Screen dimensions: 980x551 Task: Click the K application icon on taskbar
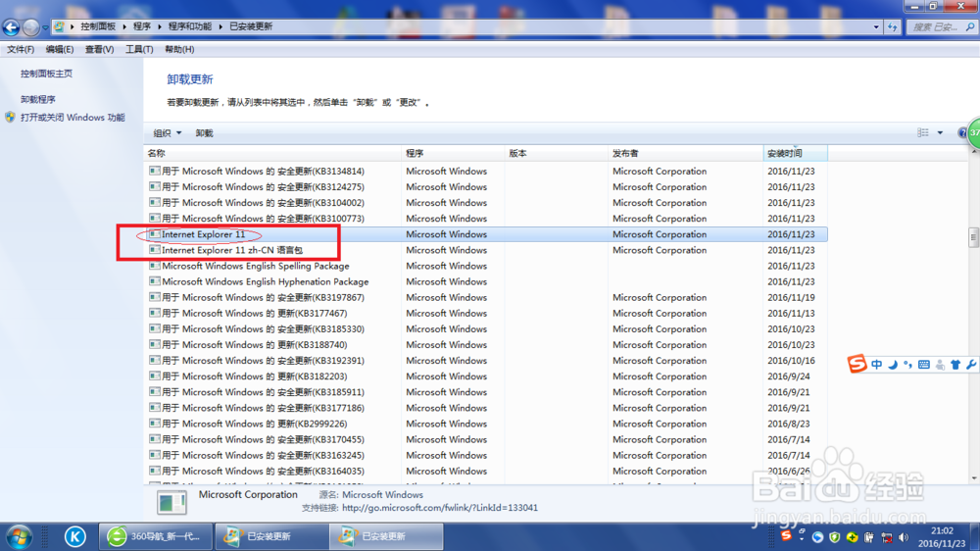click(75, 536)
